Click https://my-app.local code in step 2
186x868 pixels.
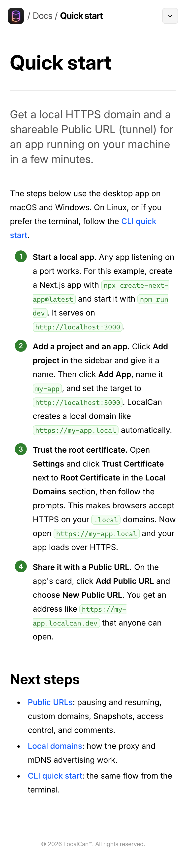point(76,430)
